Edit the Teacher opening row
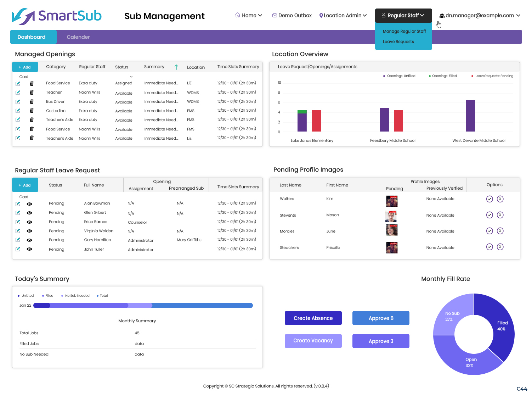Viewport: 532px width, 396px height. [18, 93]
